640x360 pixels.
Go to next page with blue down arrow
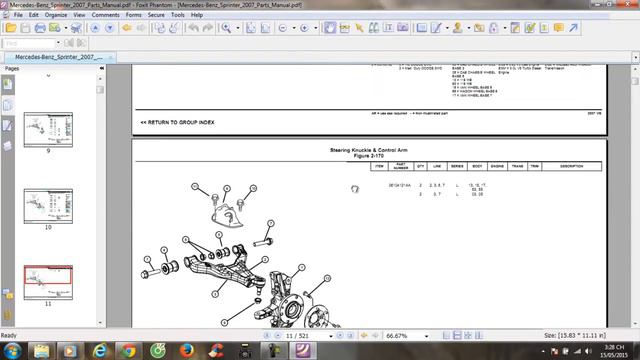109,28
